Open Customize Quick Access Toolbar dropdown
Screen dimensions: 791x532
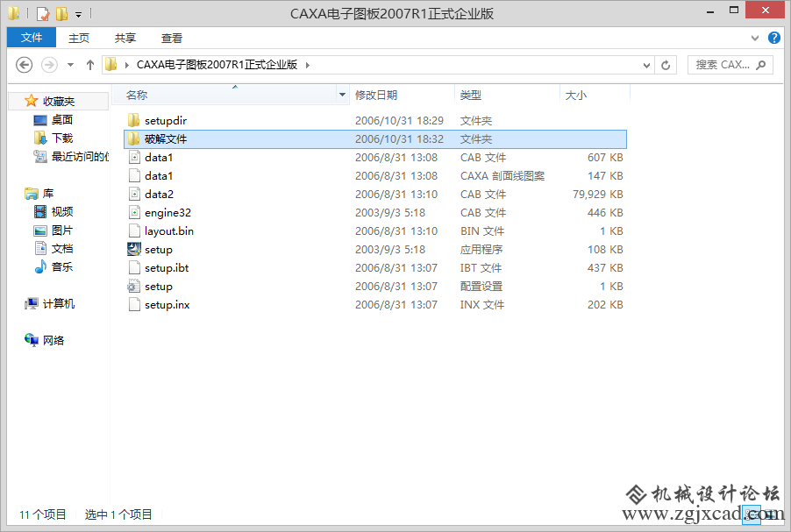(78, 15)
